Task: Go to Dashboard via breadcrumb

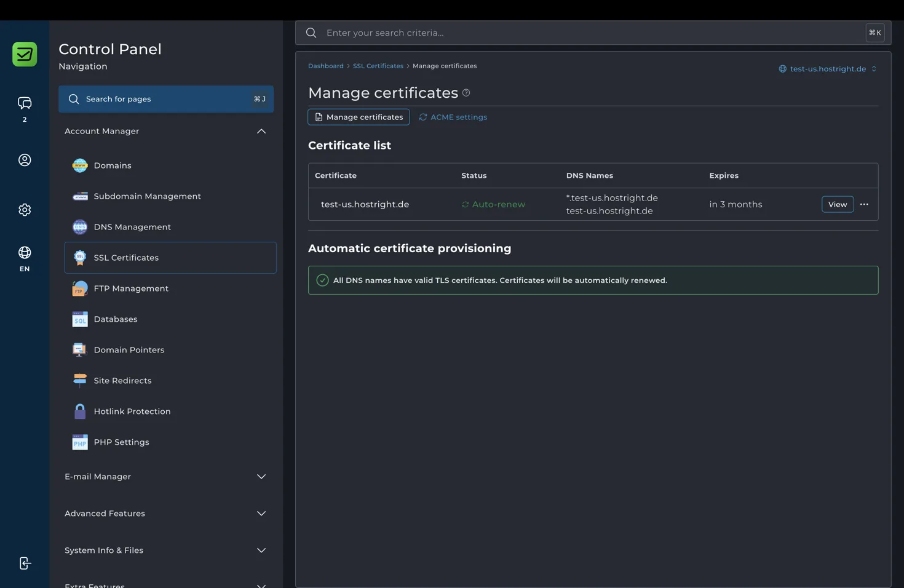Action: (326, 66)
